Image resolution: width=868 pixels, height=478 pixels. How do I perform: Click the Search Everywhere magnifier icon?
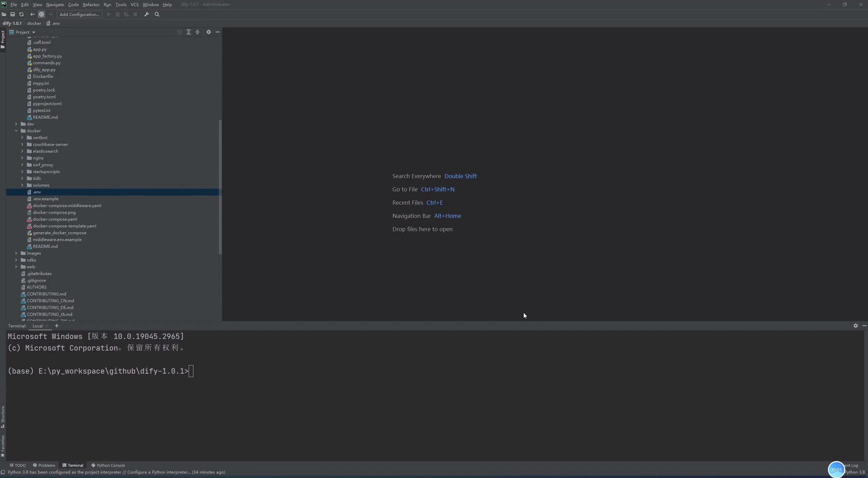point(157,14)
